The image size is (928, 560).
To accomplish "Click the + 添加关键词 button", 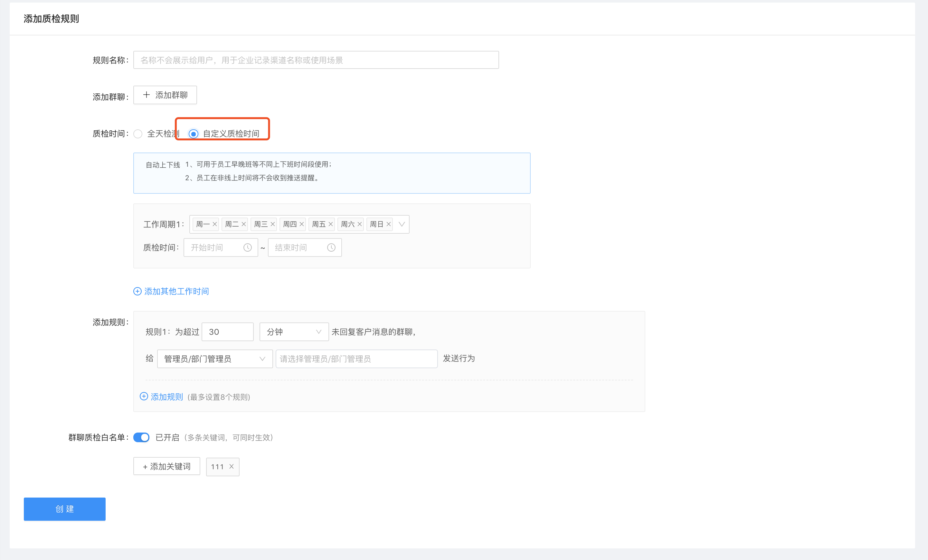I will (x=167, y=467).
